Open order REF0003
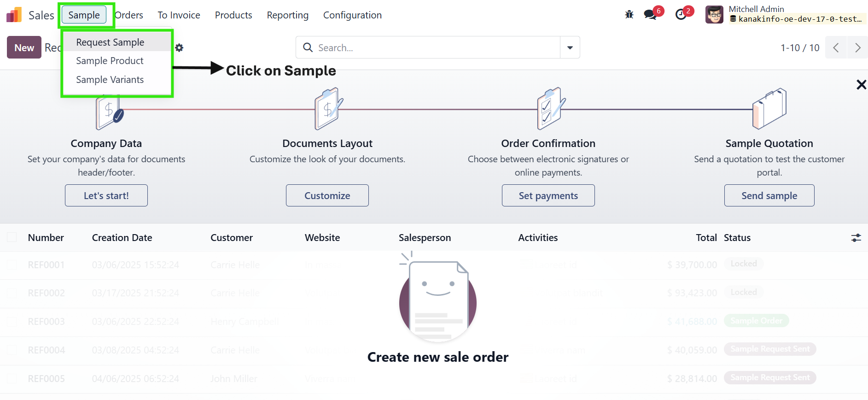Image resolution: width=868 pixels, height=400 pixels. pyautogui.click(x=46, y=322)
